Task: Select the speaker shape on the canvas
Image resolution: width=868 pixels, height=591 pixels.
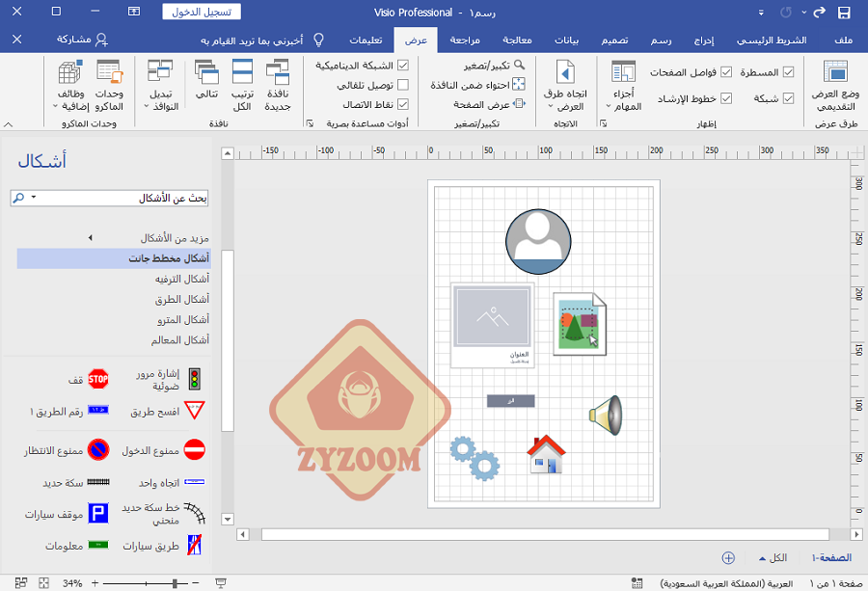Action: 606,415
